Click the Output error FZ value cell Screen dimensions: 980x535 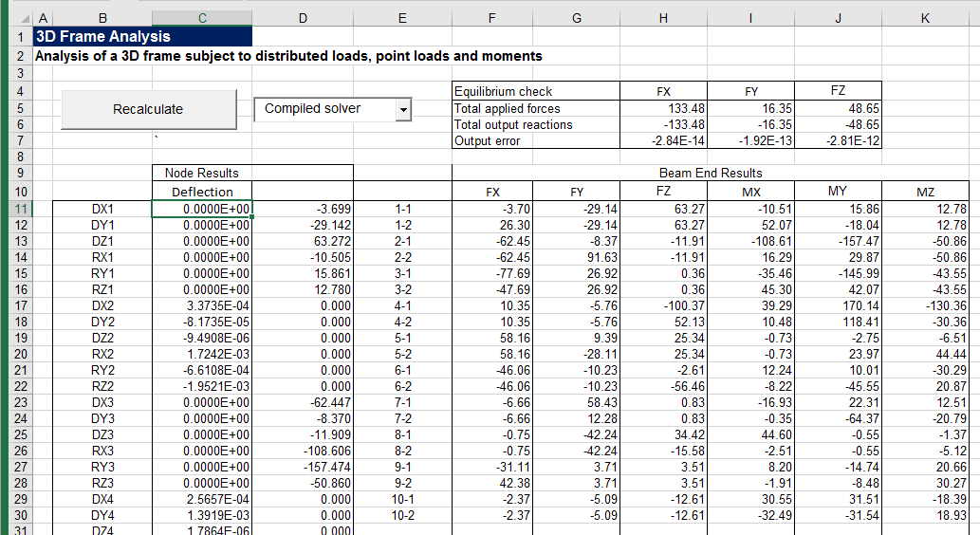838,141
